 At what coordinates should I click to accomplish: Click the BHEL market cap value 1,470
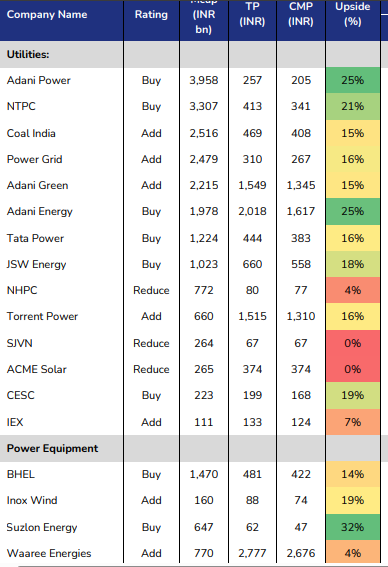point(204,474)
